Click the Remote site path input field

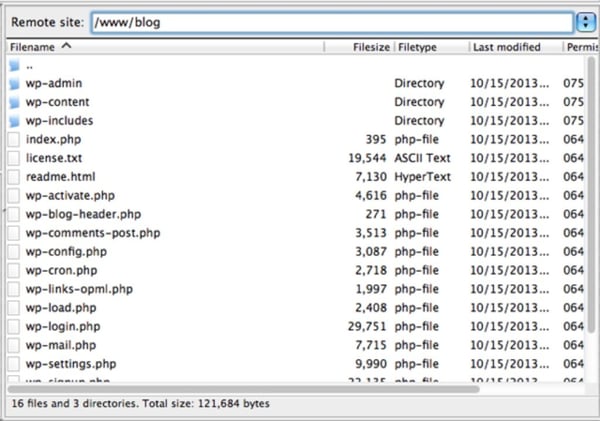[330, 21]
